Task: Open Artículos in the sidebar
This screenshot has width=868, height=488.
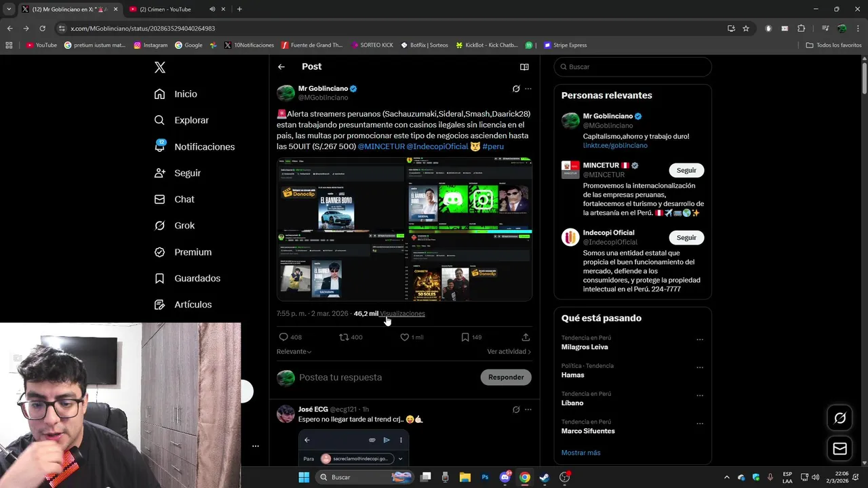Action: click(x=183, y=305)
